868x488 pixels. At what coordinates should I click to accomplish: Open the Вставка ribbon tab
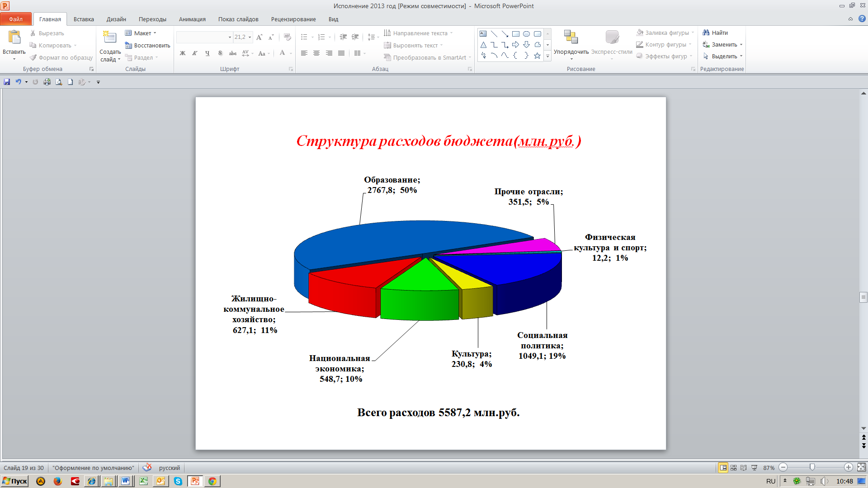[84, 19]
